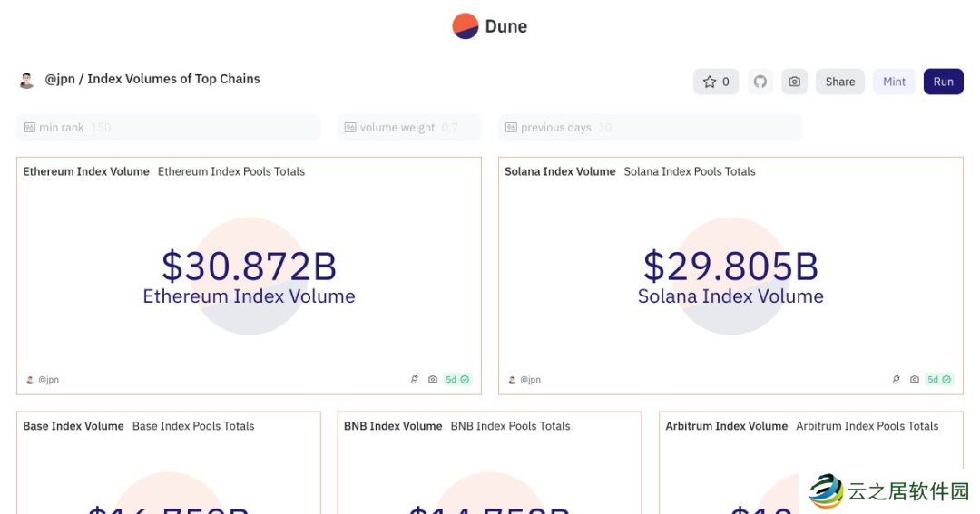Click the @jpn avatar in dashboard header
The image size is (980, 514).
[x=27, y=80]
